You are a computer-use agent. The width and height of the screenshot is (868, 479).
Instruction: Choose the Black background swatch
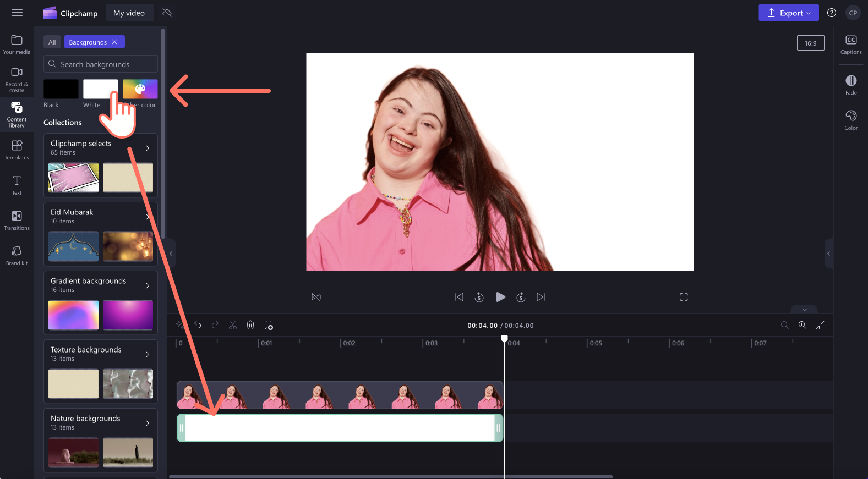(x=61, y=89)
